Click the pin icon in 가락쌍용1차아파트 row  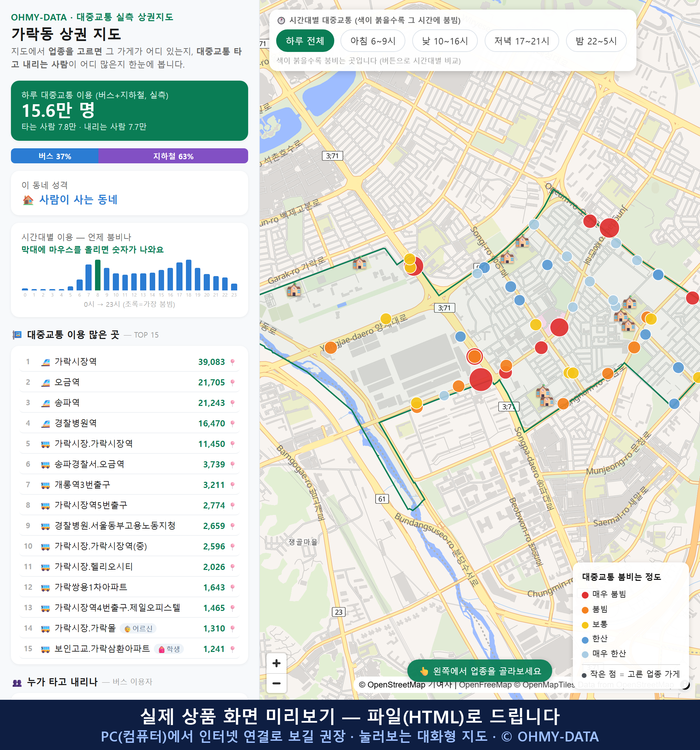[x=232, y=587]
